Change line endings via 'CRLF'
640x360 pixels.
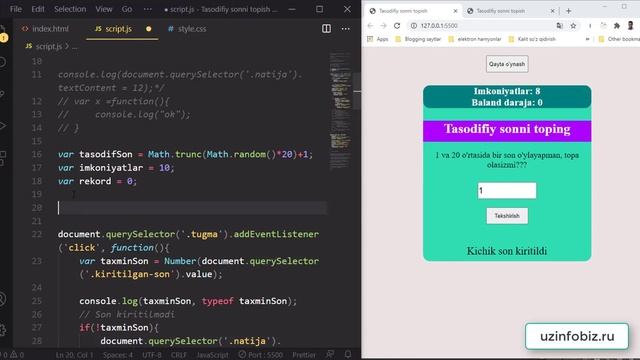[178, 355]
